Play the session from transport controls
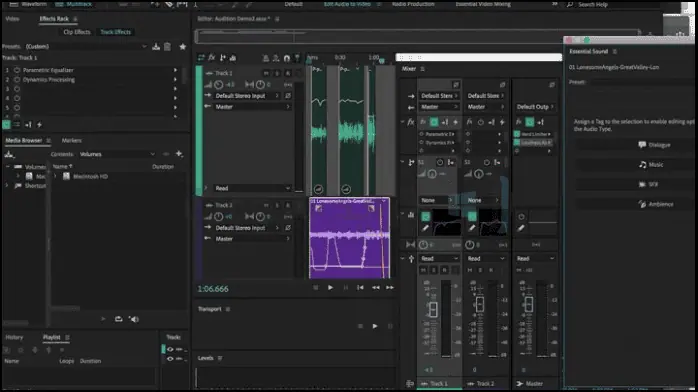Screen dimensions: 698x392 375,326
